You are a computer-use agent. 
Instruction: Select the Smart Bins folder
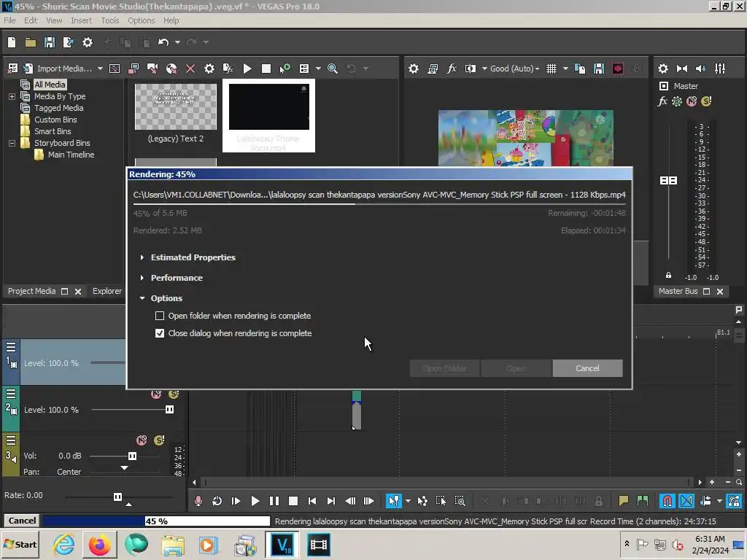(x=53, y=131)
